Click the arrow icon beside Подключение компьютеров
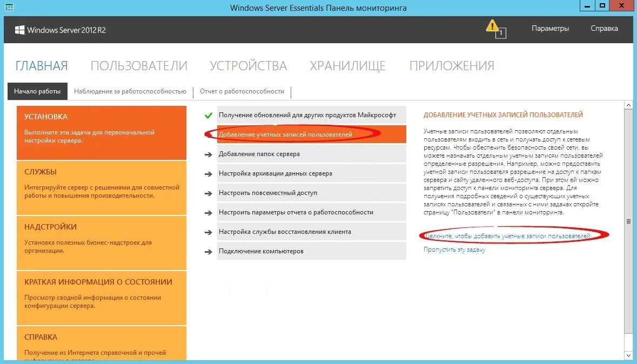637x364 pixels. pos(209,252)
